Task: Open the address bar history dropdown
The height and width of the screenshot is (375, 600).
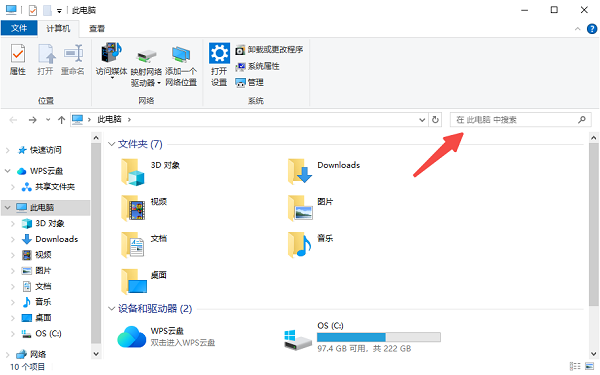Action: (x=422, y=120)
